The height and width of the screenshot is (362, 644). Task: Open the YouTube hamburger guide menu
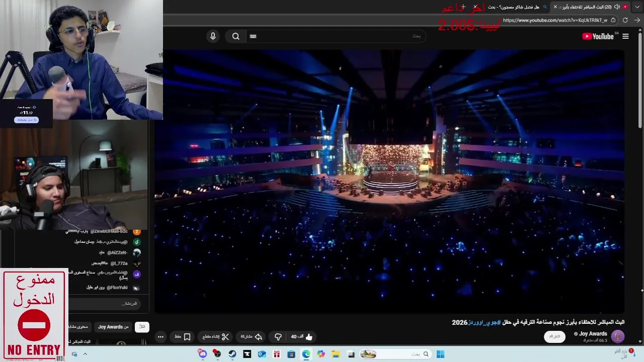click(625, 36)
